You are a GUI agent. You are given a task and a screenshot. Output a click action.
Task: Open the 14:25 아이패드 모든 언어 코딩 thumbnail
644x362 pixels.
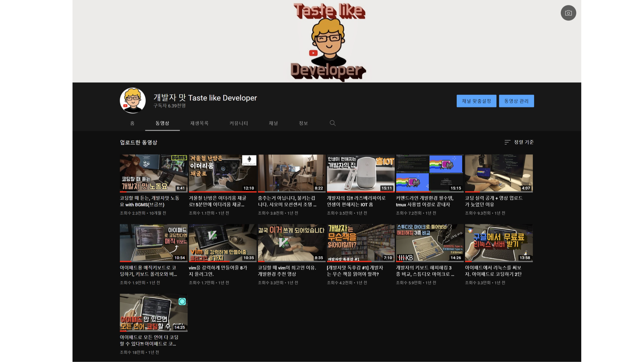pyautogui.click(x=154, y=312)
